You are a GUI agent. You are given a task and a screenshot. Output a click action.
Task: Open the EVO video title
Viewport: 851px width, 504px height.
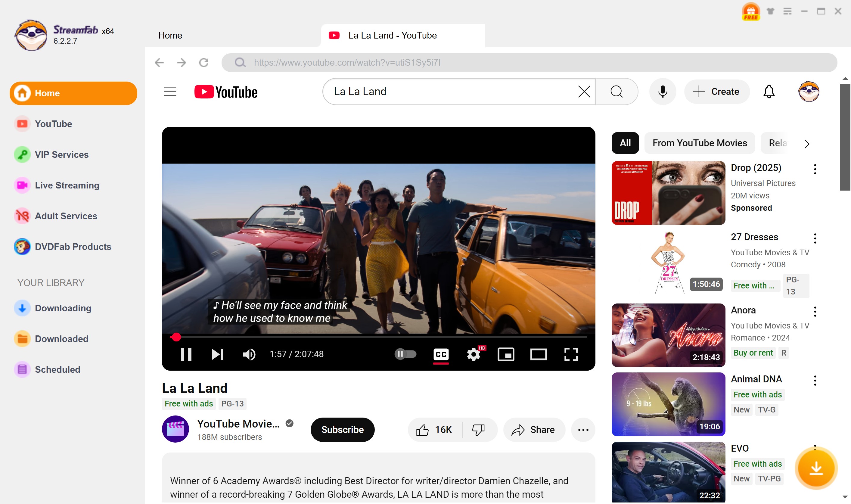(x=739, y=448)
